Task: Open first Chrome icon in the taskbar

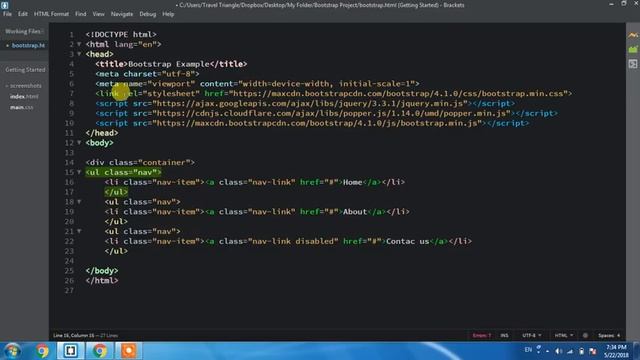Action: coord(41,351)
